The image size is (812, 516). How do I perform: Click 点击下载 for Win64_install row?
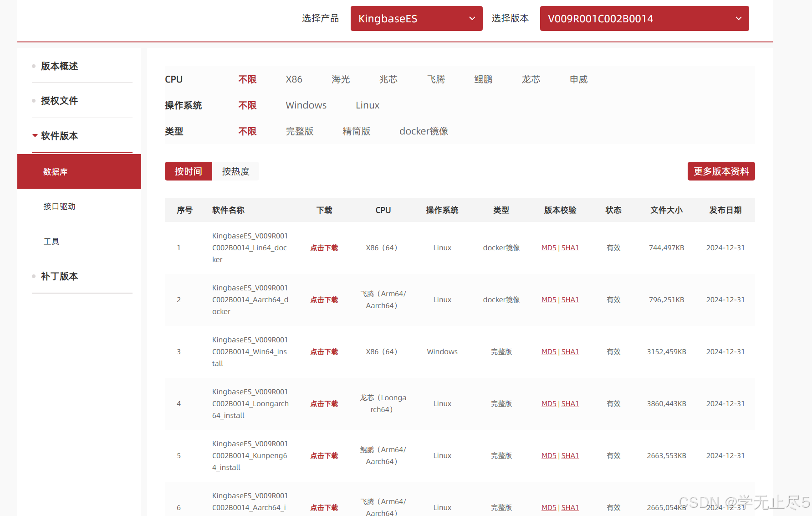point(324,352)
